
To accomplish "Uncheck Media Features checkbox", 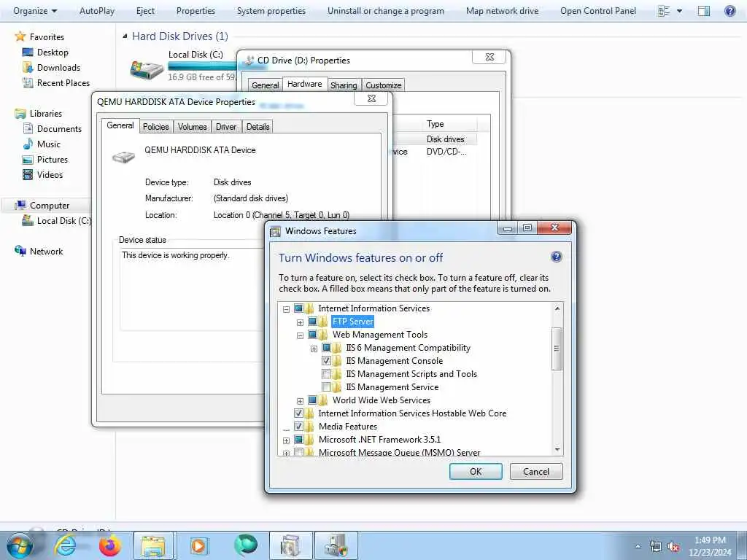I will click(298, 426).
